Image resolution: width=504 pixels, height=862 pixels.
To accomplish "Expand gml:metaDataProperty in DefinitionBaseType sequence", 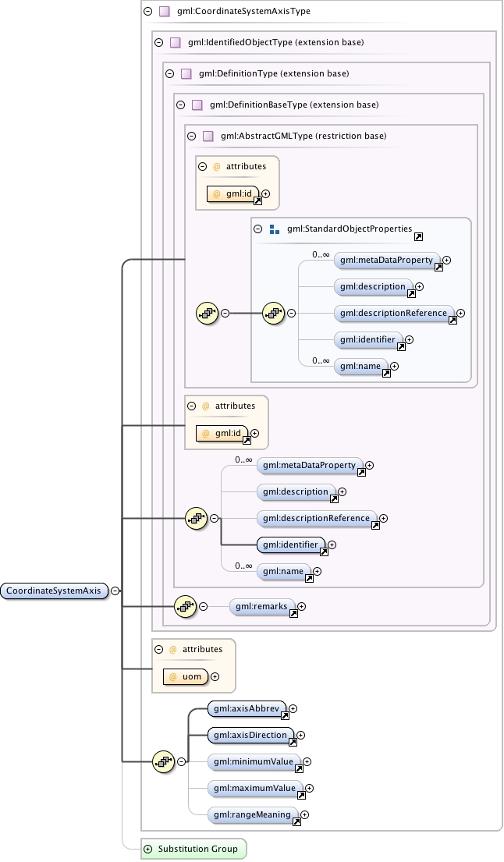I will click(369, 465).
